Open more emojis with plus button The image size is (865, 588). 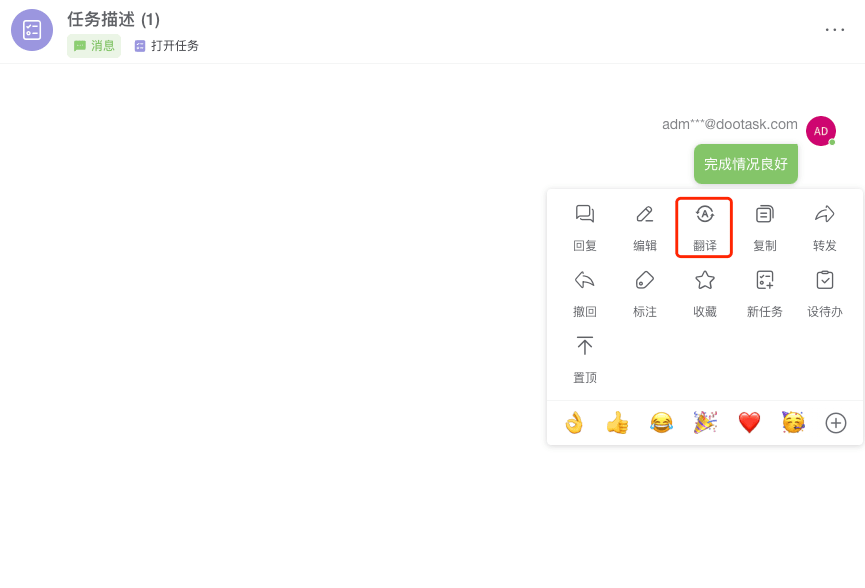[836, 423]
